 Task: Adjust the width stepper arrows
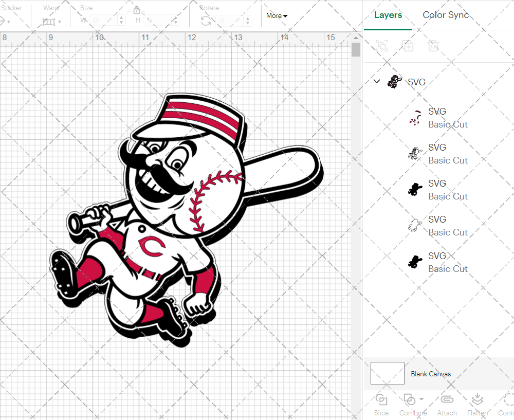point(121,21)
